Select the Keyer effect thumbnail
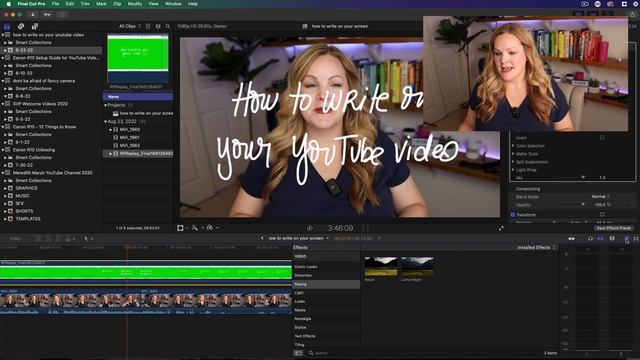The image size is (640, 360). pyautogui.click(x=380, y=266)
